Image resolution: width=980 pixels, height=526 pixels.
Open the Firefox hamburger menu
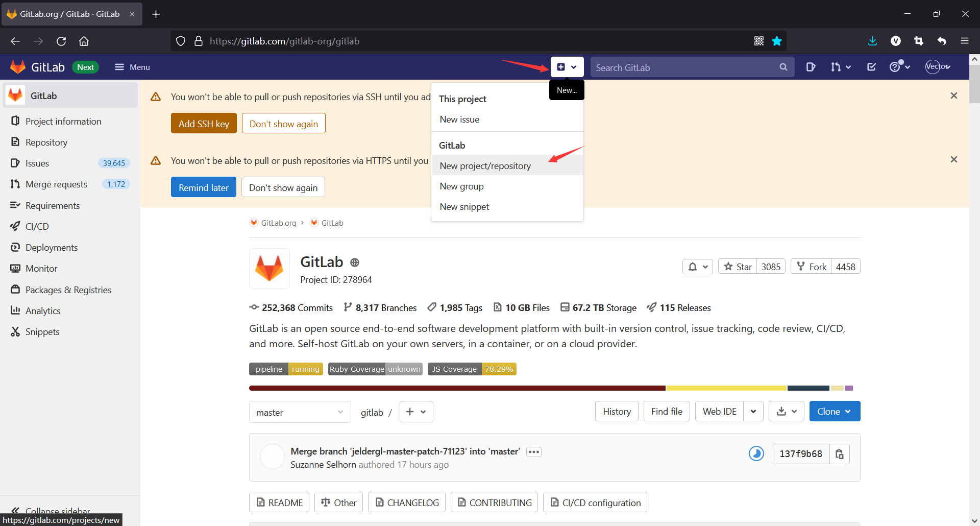[x=964, y=41]
